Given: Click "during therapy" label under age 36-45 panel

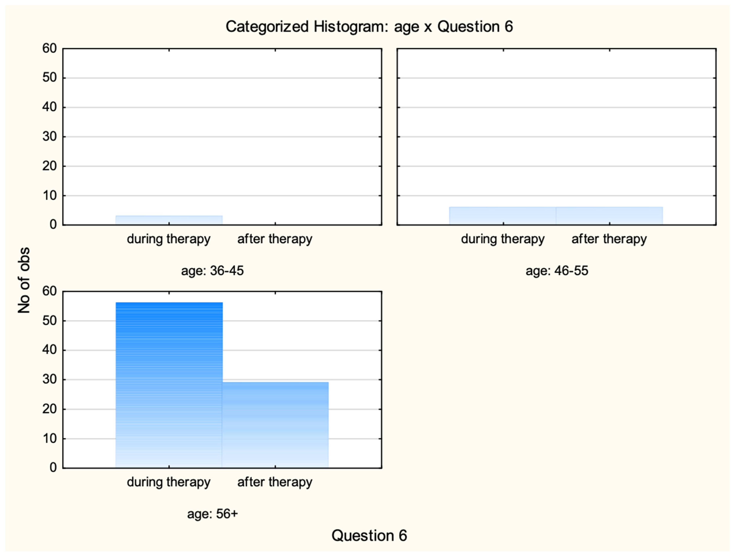Looking at the screenshot, I should pos(169,239).
